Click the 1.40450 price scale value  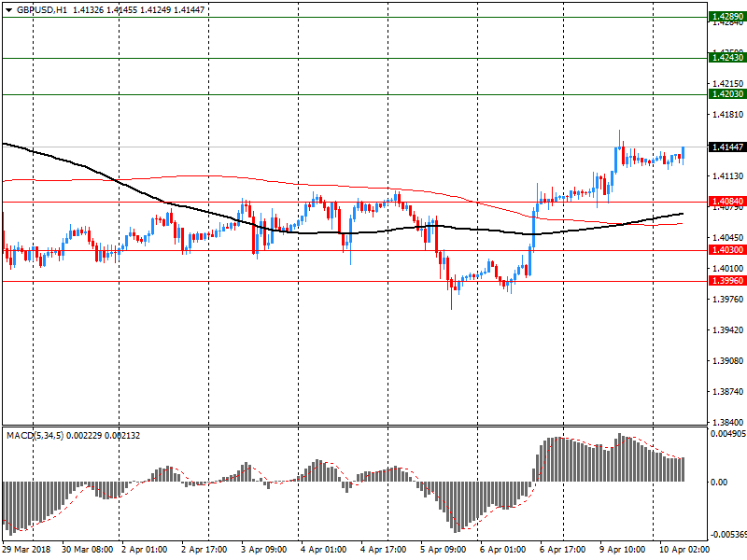click(727, 237)
